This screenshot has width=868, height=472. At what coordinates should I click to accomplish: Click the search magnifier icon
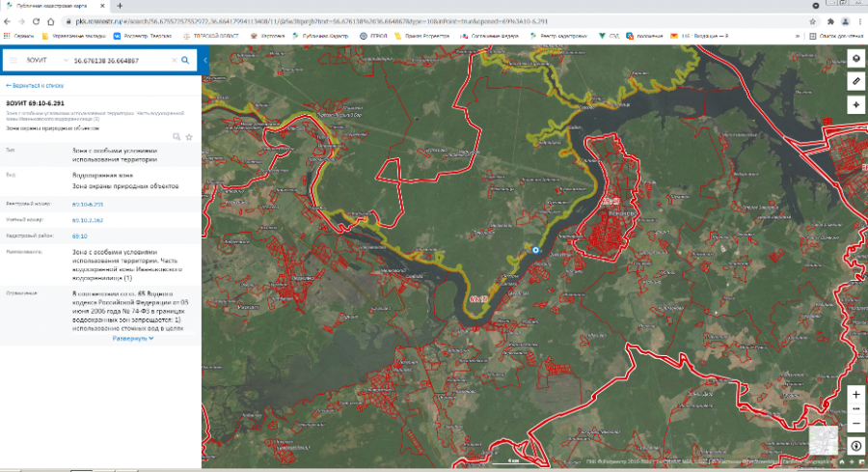(x=187, y=60)
